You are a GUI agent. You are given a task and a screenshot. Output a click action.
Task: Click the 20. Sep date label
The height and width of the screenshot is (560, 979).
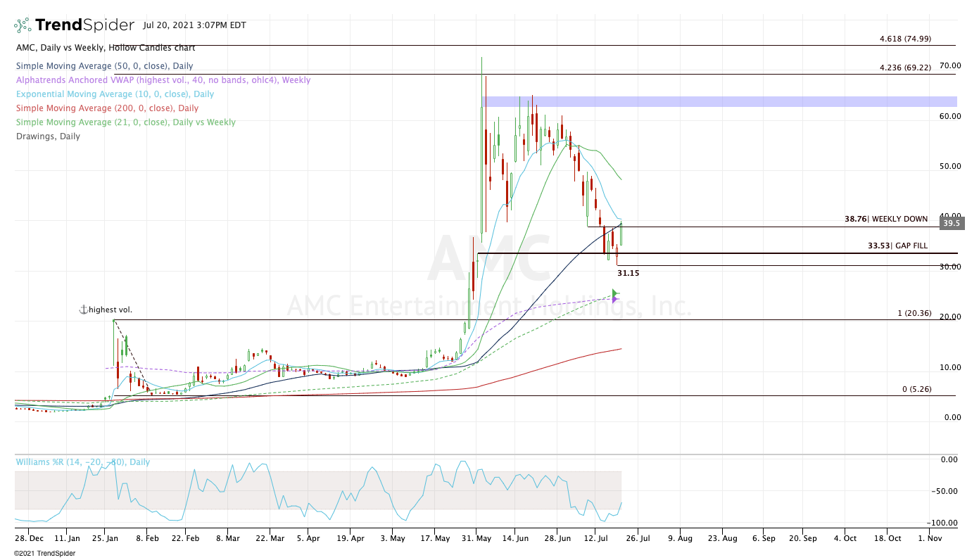(803, 538)
